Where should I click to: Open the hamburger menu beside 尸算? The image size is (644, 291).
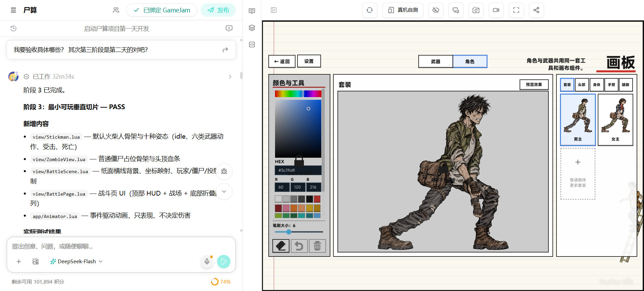tap(13, 10)
